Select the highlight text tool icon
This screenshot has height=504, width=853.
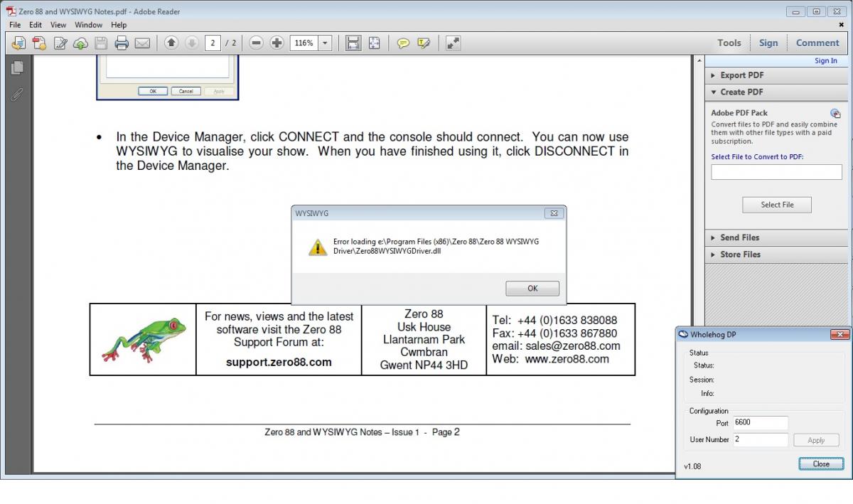[x=424, y=43]
